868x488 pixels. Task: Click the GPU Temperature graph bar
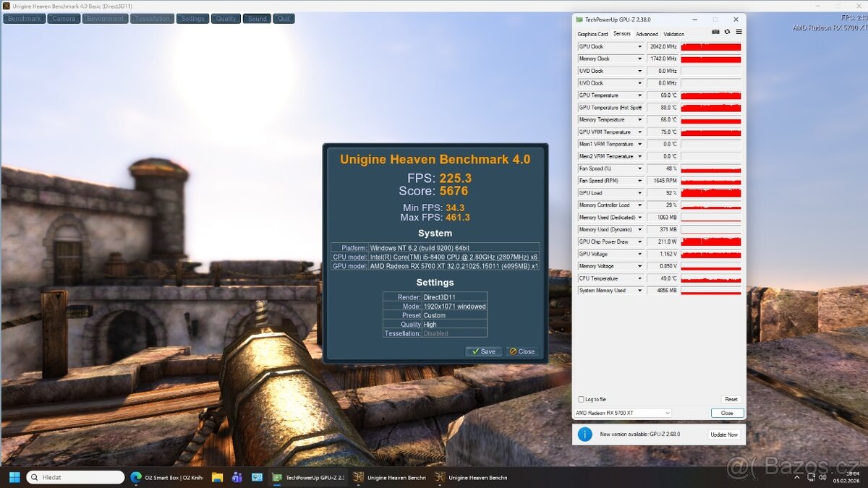click(x=712, y=95)
